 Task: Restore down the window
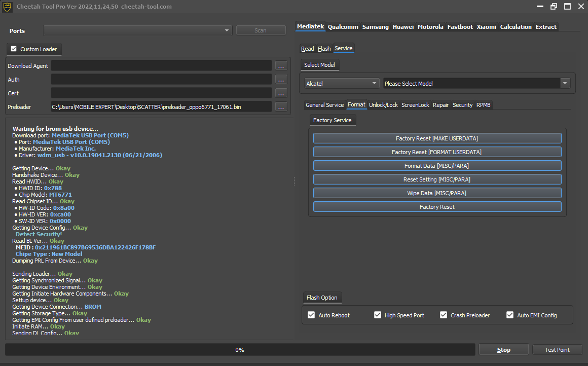pos(554,7)
